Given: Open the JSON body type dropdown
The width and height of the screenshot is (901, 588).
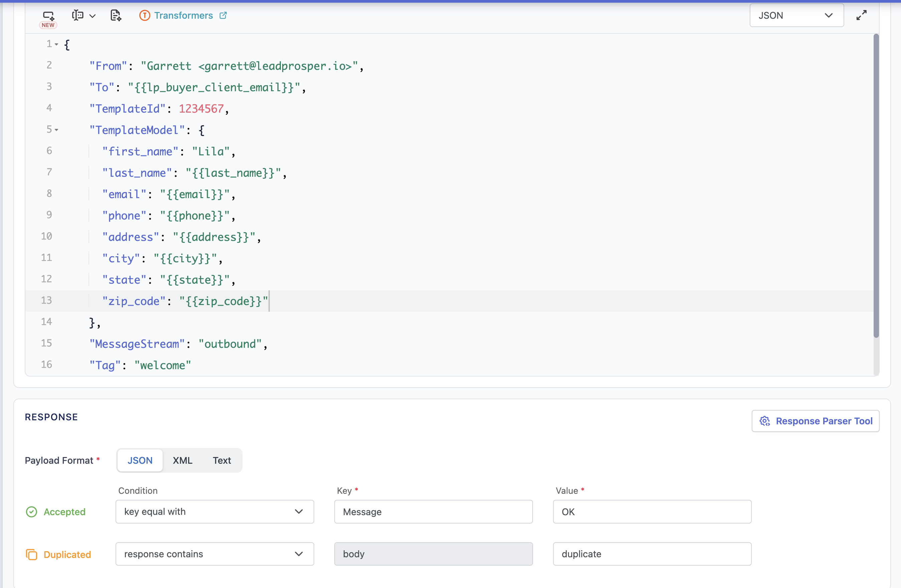Looking at the screenshot, I should click(796, 15).
